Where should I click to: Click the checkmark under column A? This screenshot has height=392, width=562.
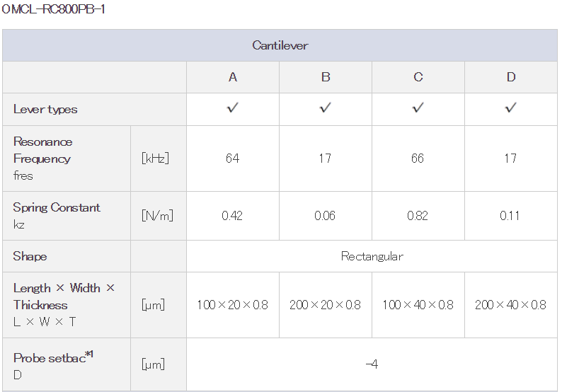pyautogui.click(x=233, y=108)
